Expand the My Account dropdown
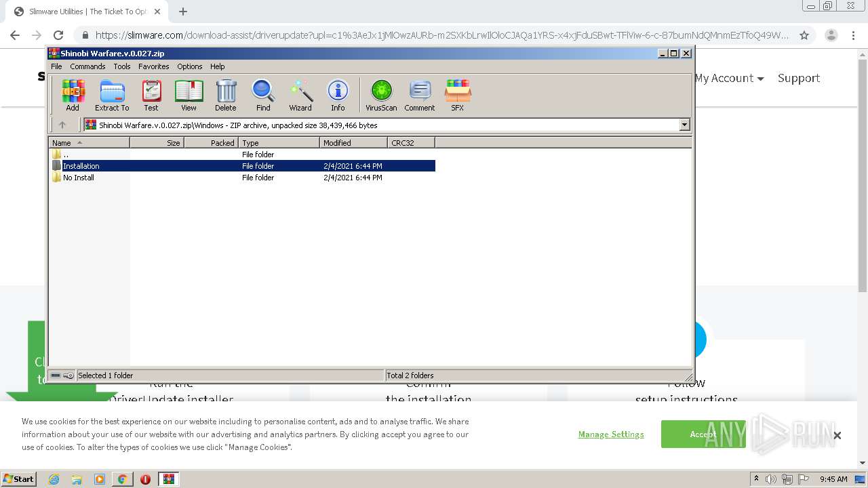This screenshot has width=868, height=488. 729,79
